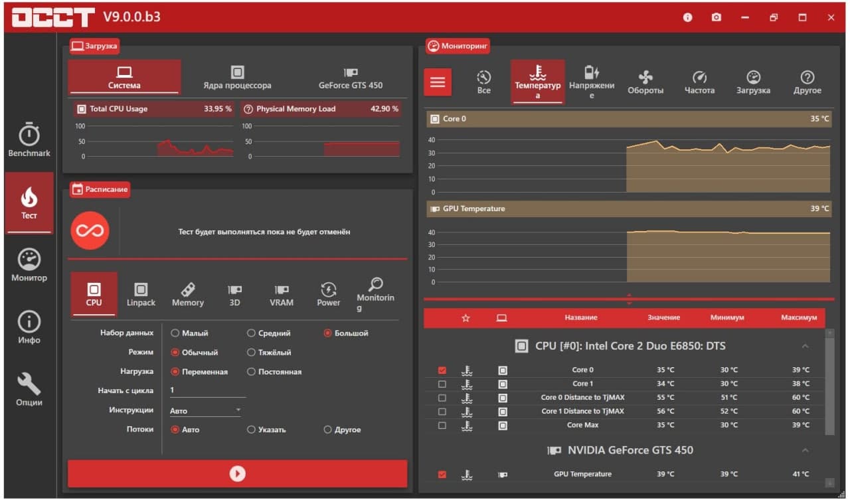Viewport: 850px width, 504px height.
Task: Check Core 1 Distance to TjMAX checkbox
Action: pos(442,412)
